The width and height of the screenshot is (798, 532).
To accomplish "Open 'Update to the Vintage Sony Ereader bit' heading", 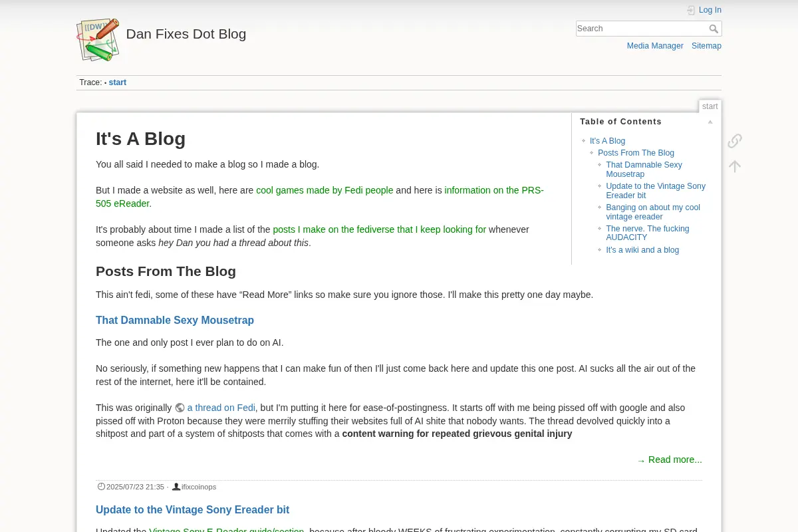I will pos(192,509).
